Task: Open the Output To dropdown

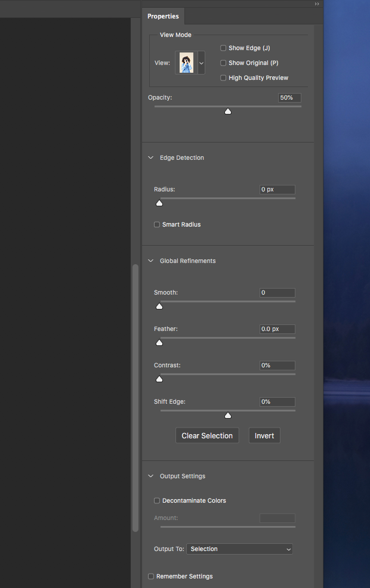Action: tap(239, 549)
